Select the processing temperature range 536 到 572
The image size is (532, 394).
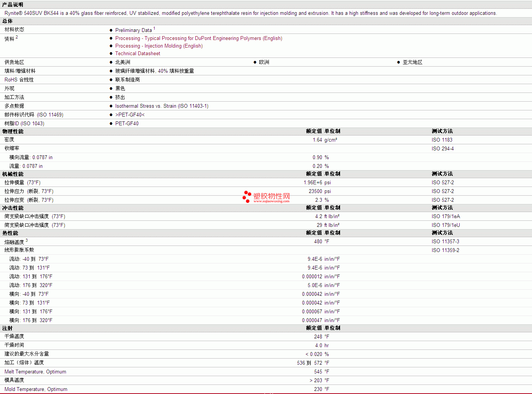point(310,363)
